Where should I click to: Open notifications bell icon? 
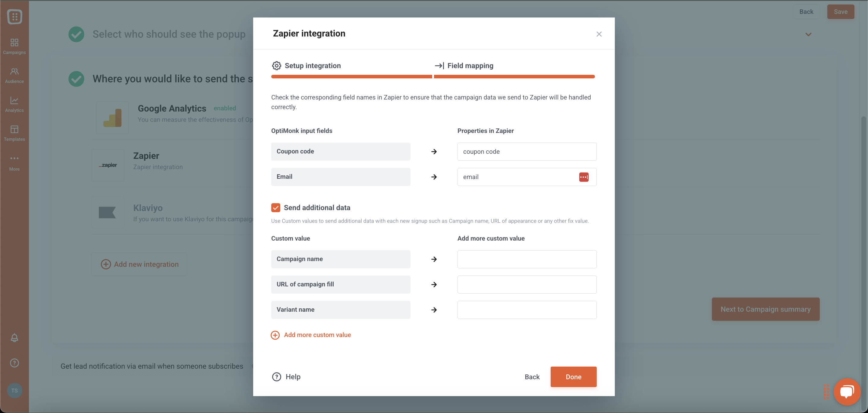(x=14, y=337)
